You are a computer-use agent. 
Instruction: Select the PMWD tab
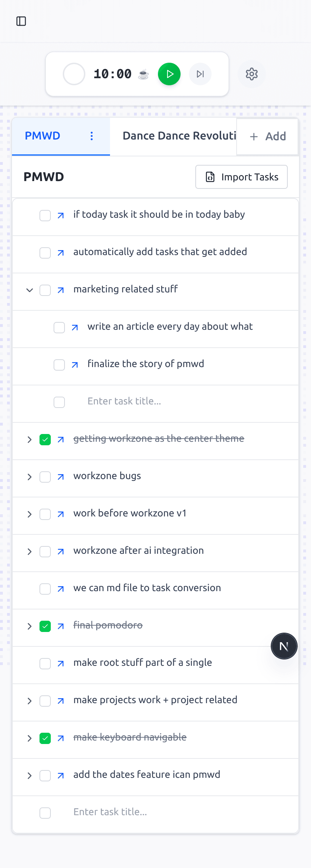pos(43,136)
